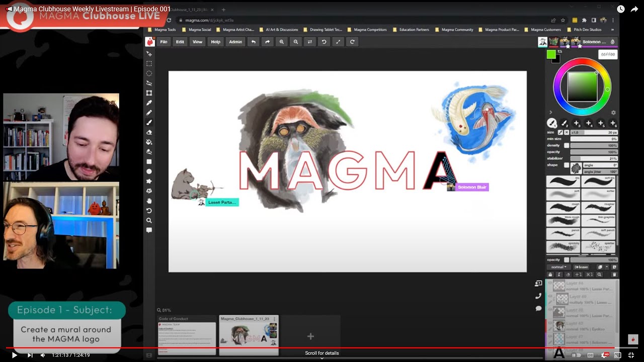Viewport: 644px width, 362px height.
Task: Add a new canvas with plus tile
Action: click(x=310, y=336)
